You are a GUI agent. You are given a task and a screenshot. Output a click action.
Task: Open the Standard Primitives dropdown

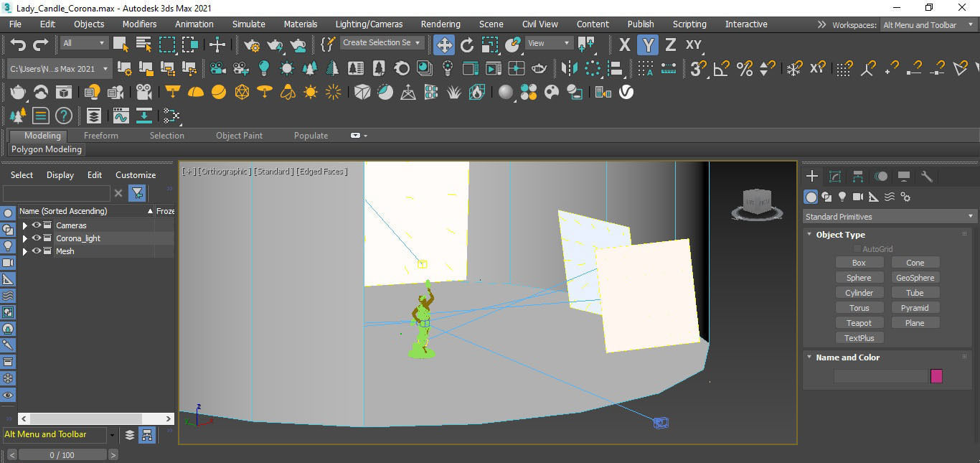point(890,216)
